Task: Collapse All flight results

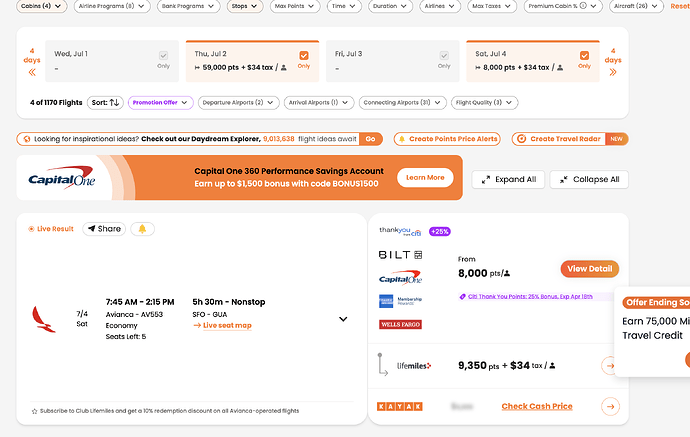Action: (589, 180)
